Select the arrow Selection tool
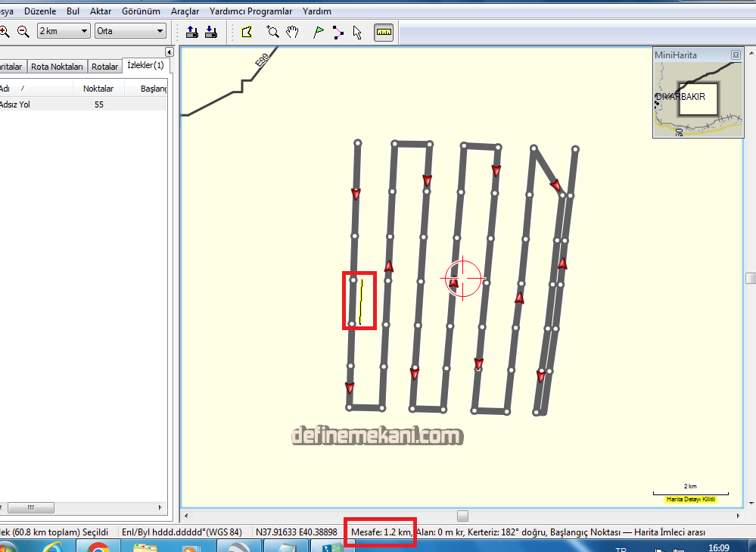756x552 pixels. pyautogui.click(x=357, y=31)
